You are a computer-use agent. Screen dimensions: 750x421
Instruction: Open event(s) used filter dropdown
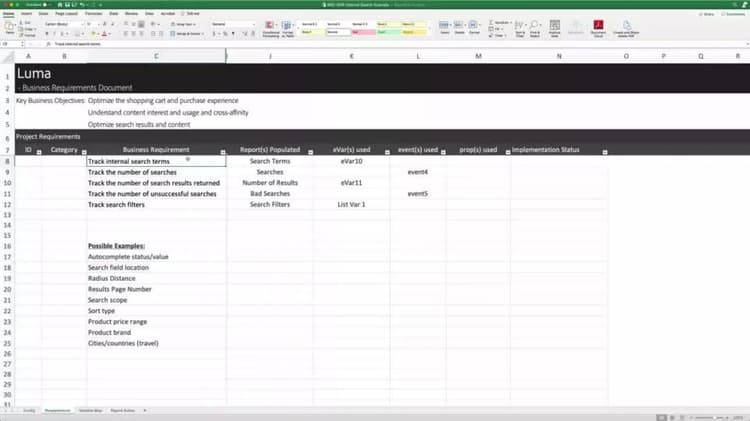click(443, 152)
